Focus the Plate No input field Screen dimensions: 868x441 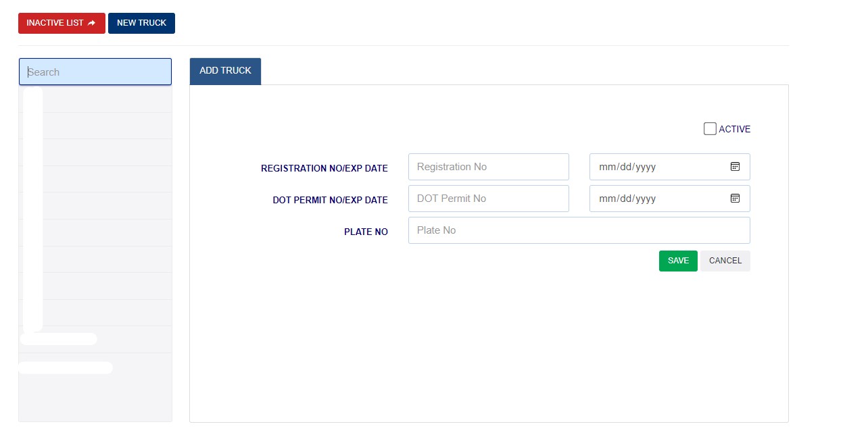point(579,230)
